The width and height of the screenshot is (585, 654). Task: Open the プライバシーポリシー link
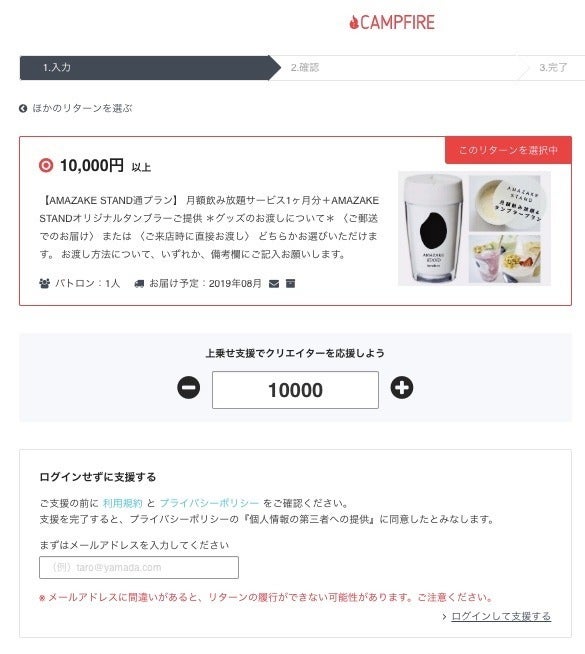click(209, 503)
